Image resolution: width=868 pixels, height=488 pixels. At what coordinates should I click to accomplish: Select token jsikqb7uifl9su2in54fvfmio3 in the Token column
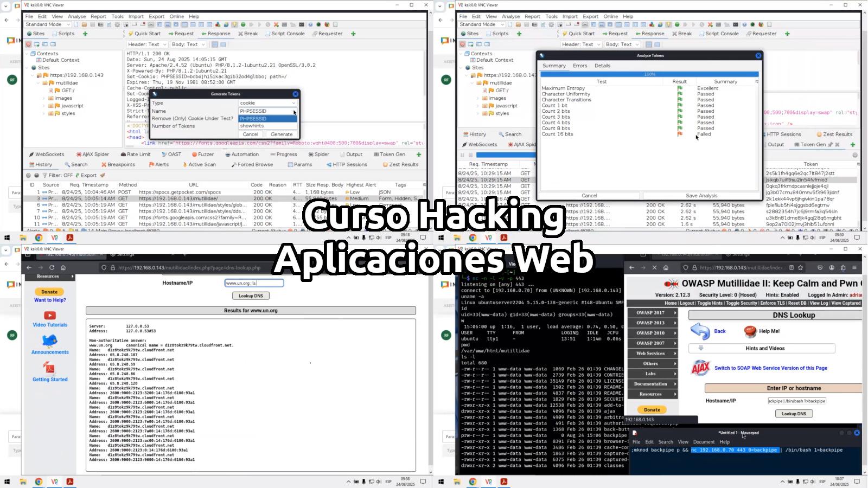pos(797,180)
